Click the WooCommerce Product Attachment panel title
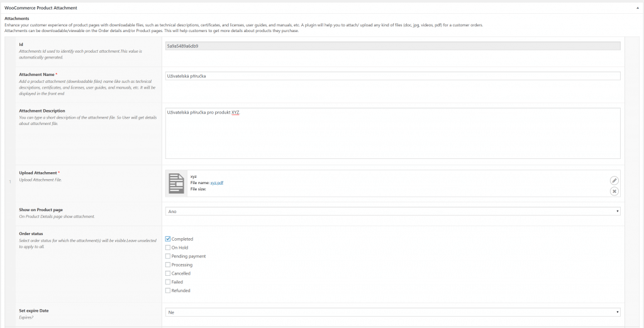This screenshot has height=328, width=644. click(x=41, y=8)
